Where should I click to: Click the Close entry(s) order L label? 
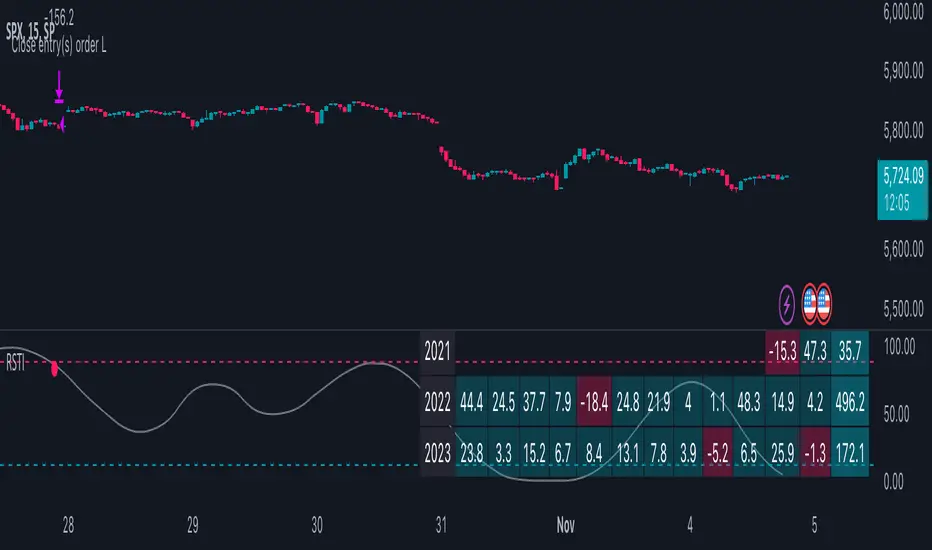pos(59,45)
